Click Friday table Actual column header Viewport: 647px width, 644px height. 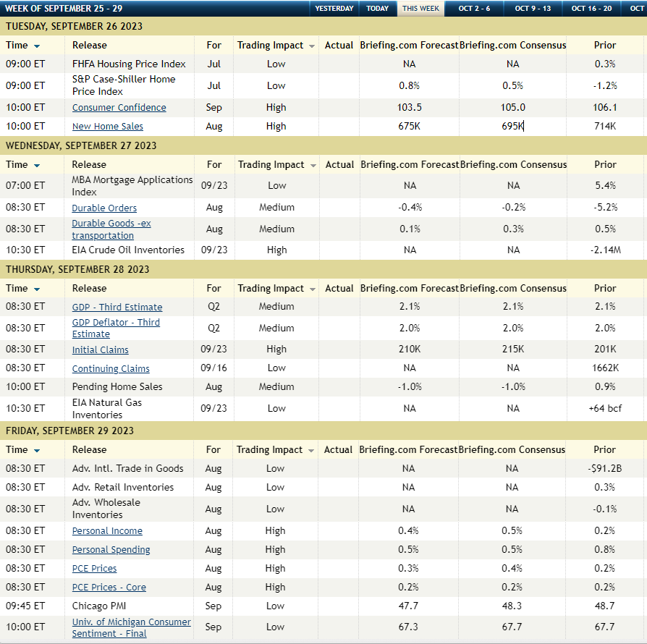tap(338, 449)
